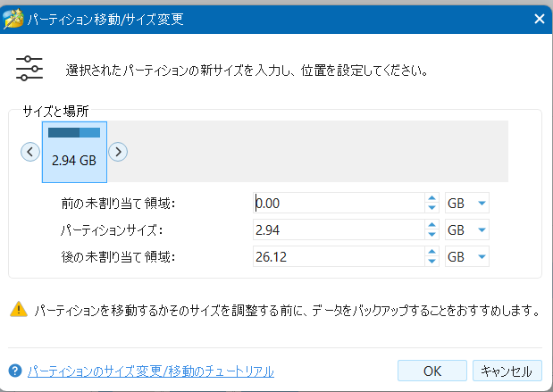Decrease the 前の未割り当て領域 value with the down arrow
Image resolution: width=553 pixels, height=392 pixels.
point(432,207)
